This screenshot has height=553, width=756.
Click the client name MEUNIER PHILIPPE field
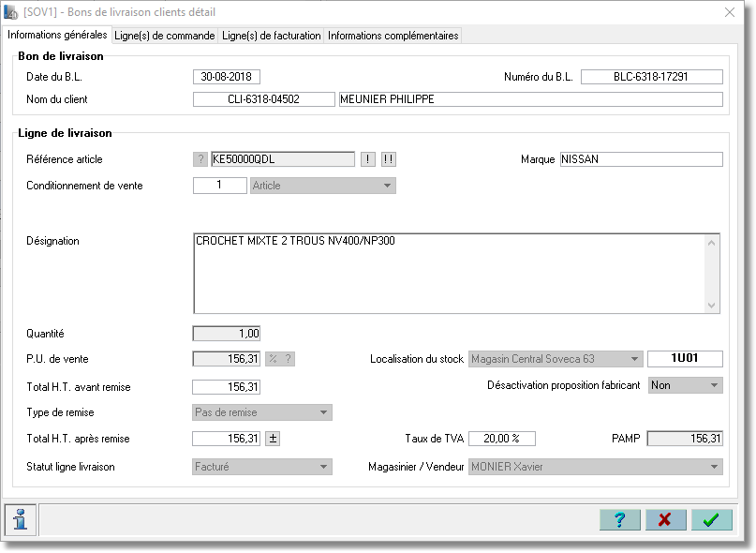531,99
